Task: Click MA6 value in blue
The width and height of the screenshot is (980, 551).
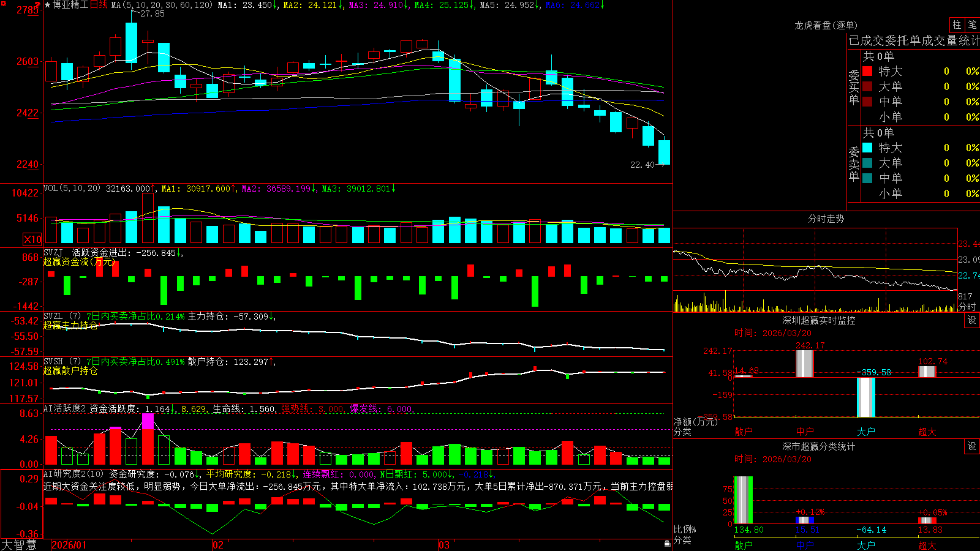Action: pos(575,5)
